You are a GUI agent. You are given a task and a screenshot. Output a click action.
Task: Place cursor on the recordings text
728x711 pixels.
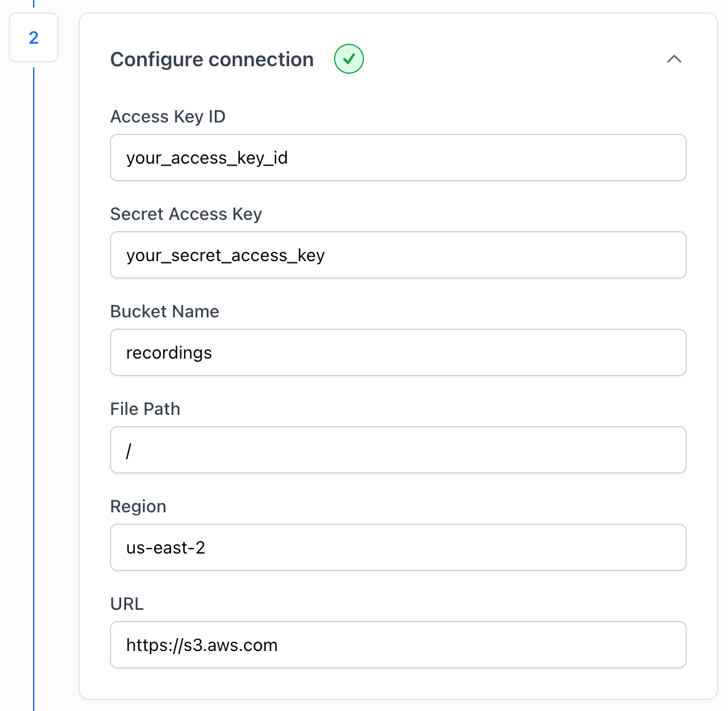point(169,353)
